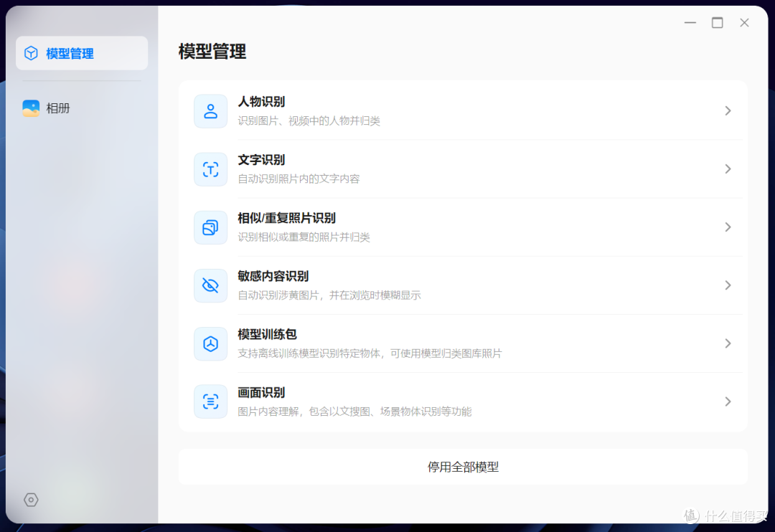Click the 模型管理 page heading
This screenshot has height=532, width=775.
pyautogui.click(x=212, y=52)
